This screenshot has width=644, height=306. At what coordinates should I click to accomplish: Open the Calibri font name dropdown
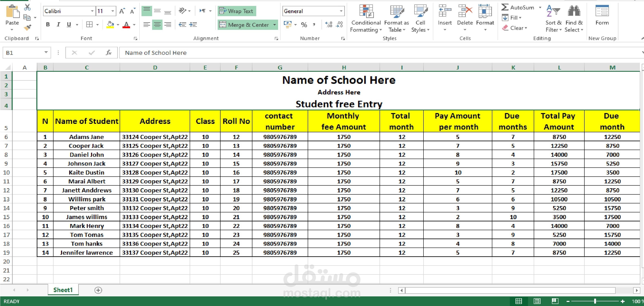coord(92,11)
